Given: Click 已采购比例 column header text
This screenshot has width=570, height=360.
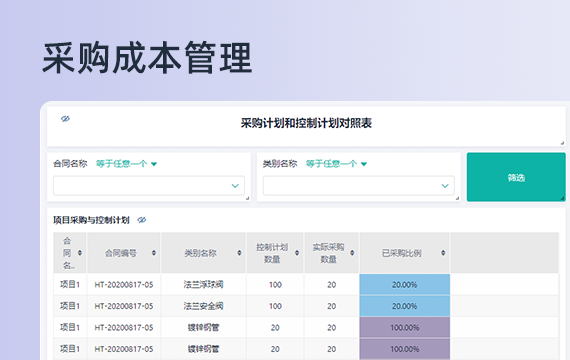Looking at the screenshot, I should pos(402,253).
